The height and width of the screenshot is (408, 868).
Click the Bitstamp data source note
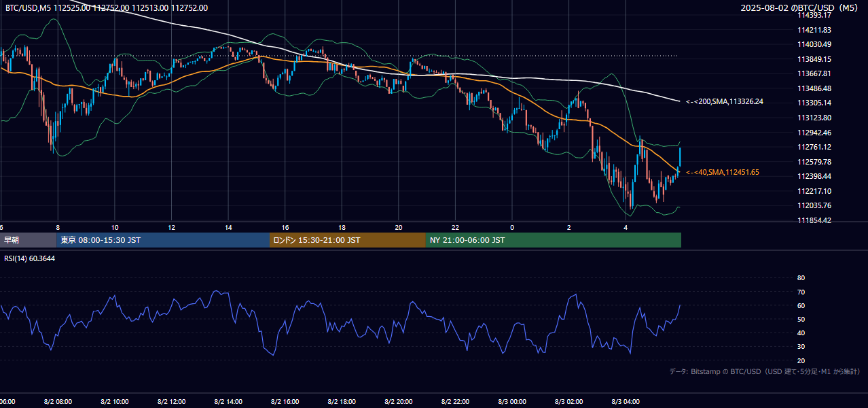pos(765,372)
